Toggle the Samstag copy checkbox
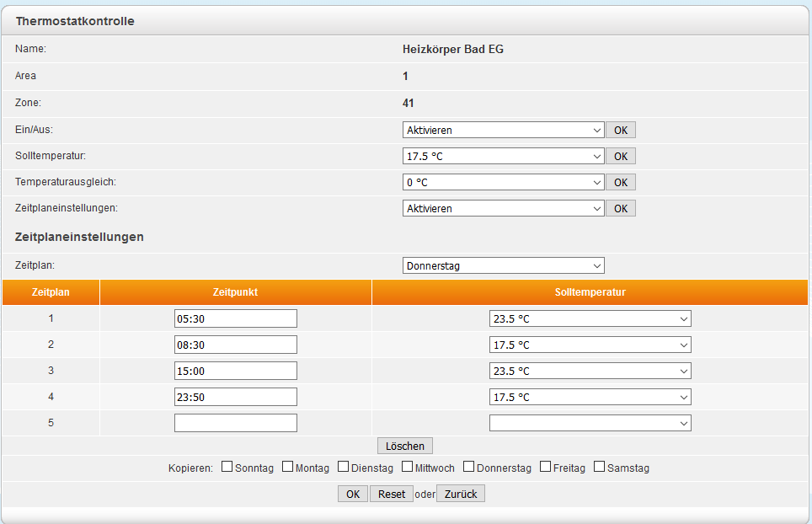Viewport: 812px width, 524px height. (x=600, y=467)
